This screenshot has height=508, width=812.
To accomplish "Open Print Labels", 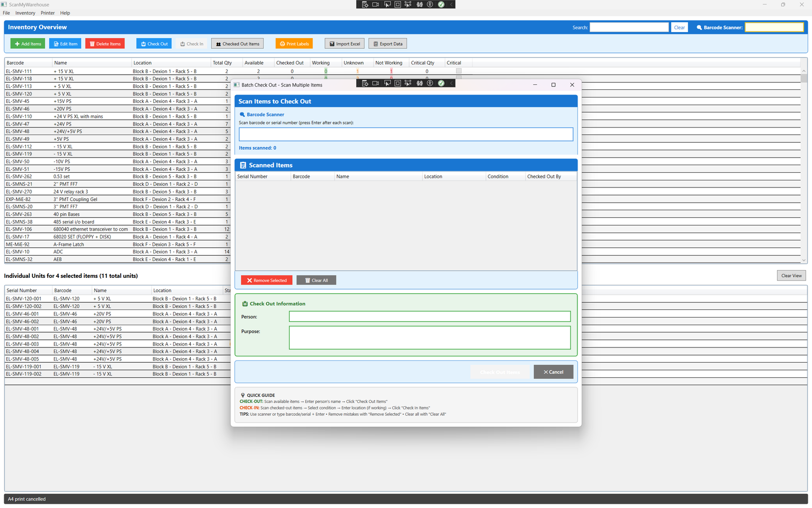I will (x=294, y=44).
